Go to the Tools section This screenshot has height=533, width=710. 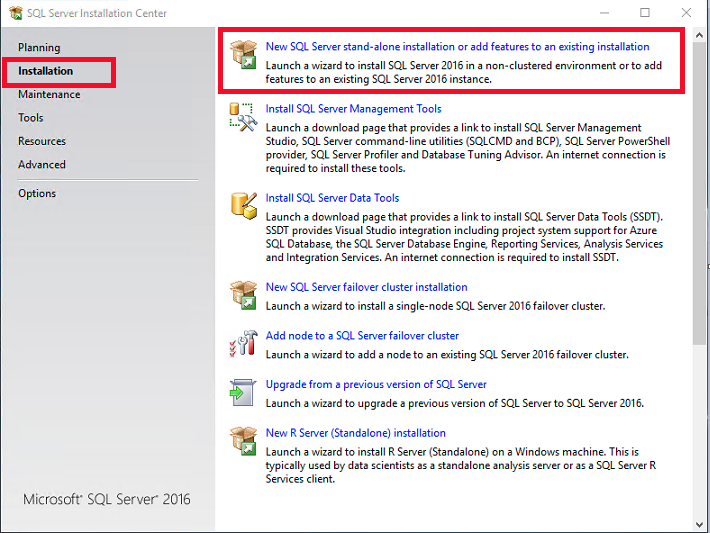click(x=31, y=118)
